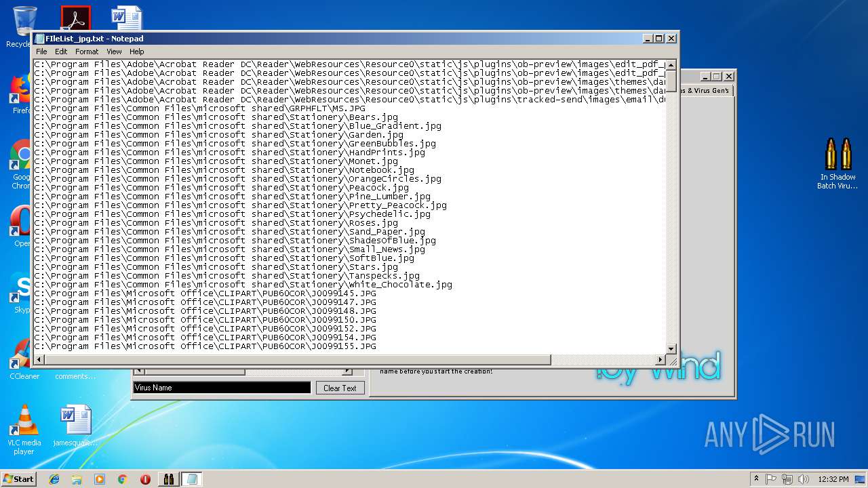The width and height of the screenshot is (868, 488).
Task: Click the 12:32 PM system clock
Action: (833, 479)
